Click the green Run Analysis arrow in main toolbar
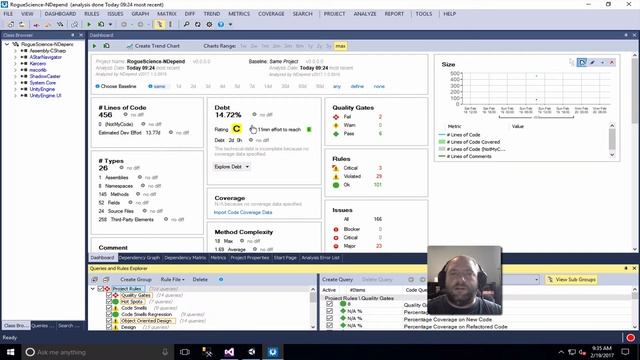The width and height of the screenshot is (640, 360). coord(89,24)
